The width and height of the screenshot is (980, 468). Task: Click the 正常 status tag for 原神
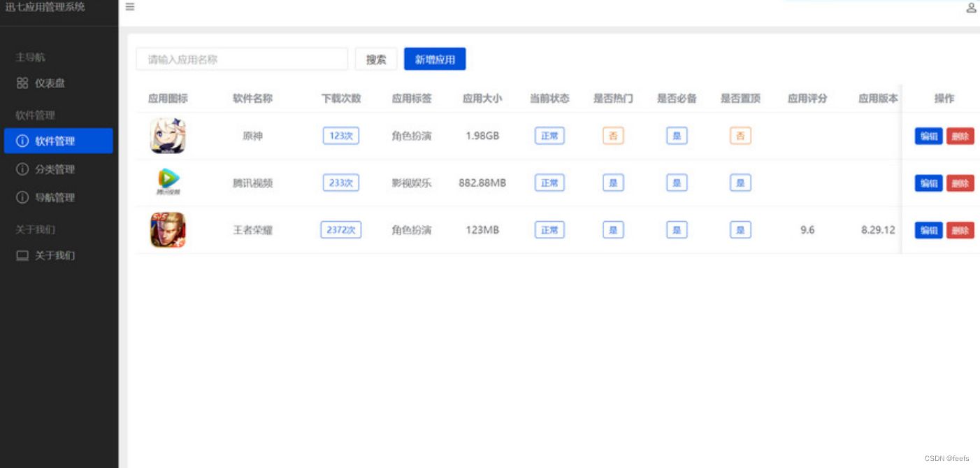tap(549, 136)
